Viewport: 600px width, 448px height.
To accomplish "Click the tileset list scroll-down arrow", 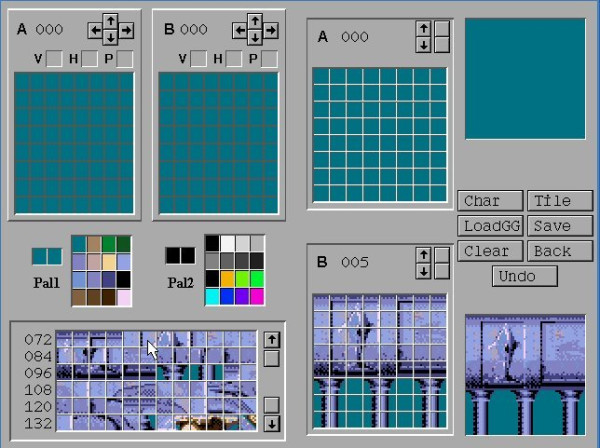I will [x=271, y=424].
